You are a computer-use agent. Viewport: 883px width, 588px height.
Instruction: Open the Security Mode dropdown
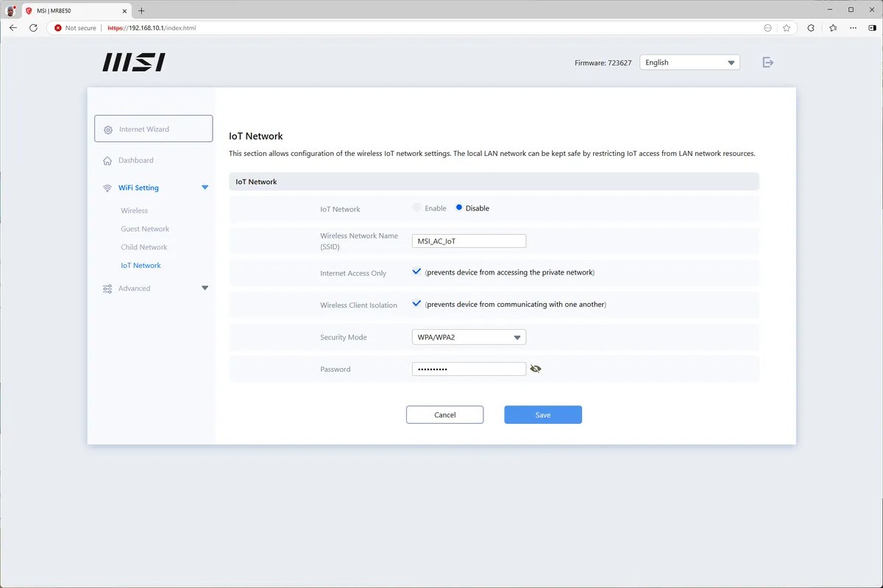pyautogui.click(x=468, y=337)
